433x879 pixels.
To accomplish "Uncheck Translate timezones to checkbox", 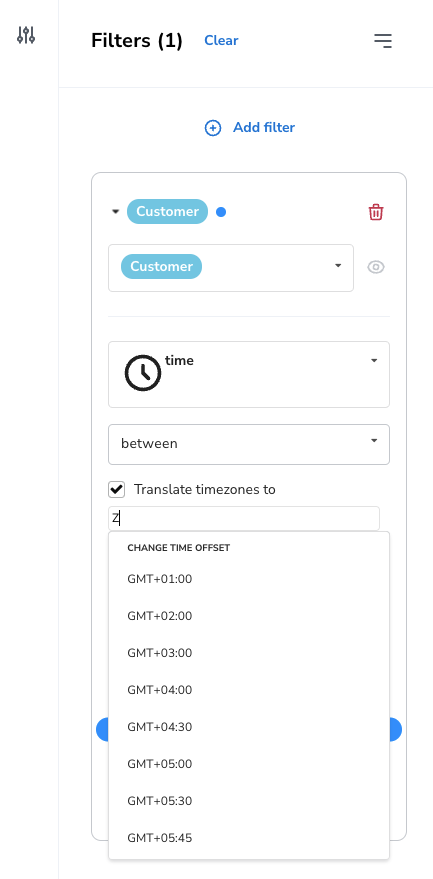I will coord(117,489).
